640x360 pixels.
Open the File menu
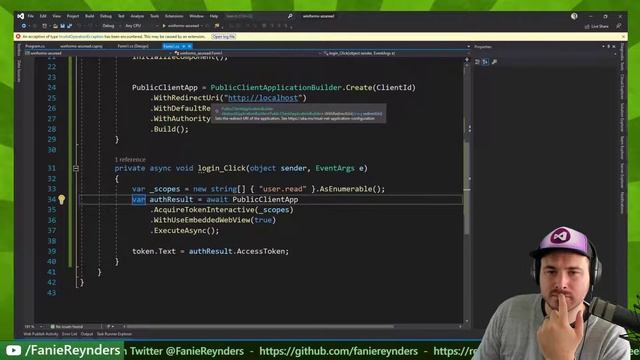coord(31,16)
